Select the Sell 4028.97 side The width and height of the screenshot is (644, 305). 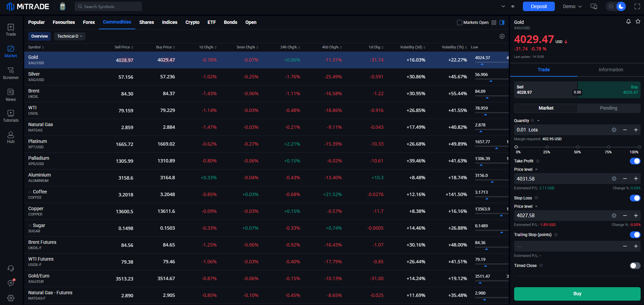[x=545, y=90]
